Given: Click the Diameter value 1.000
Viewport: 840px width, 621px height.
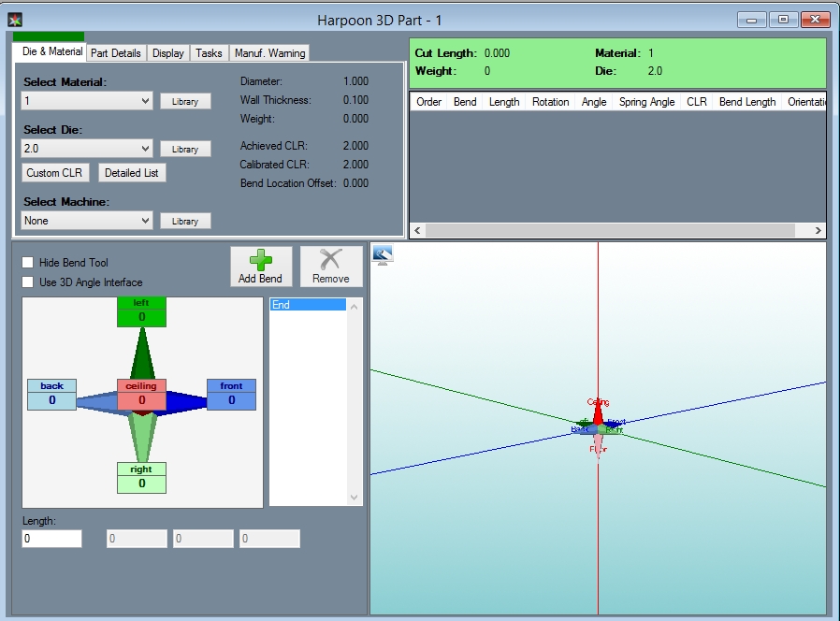Looking at the screenshot, I should (355, 81).
